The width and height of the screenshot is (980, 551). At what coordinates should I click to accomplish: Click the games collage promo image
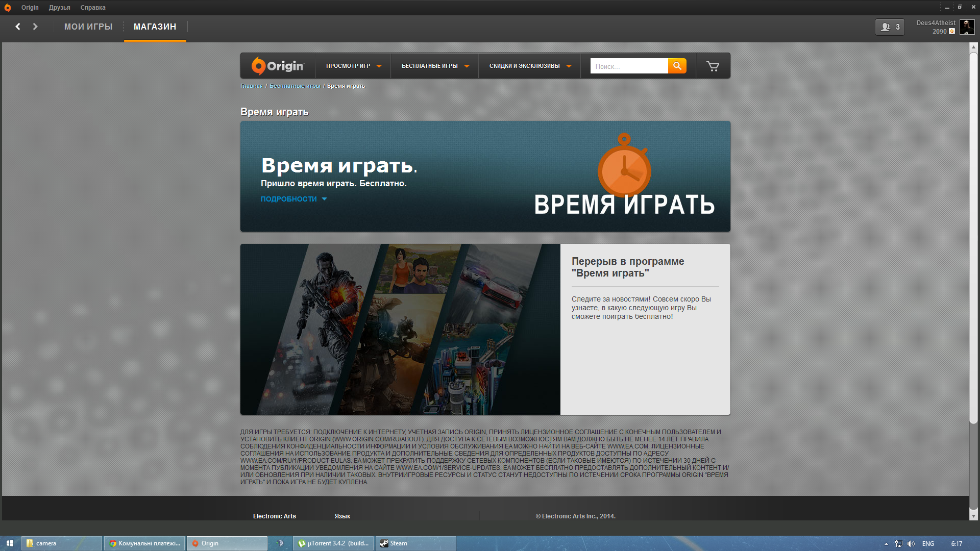[400, 329]
